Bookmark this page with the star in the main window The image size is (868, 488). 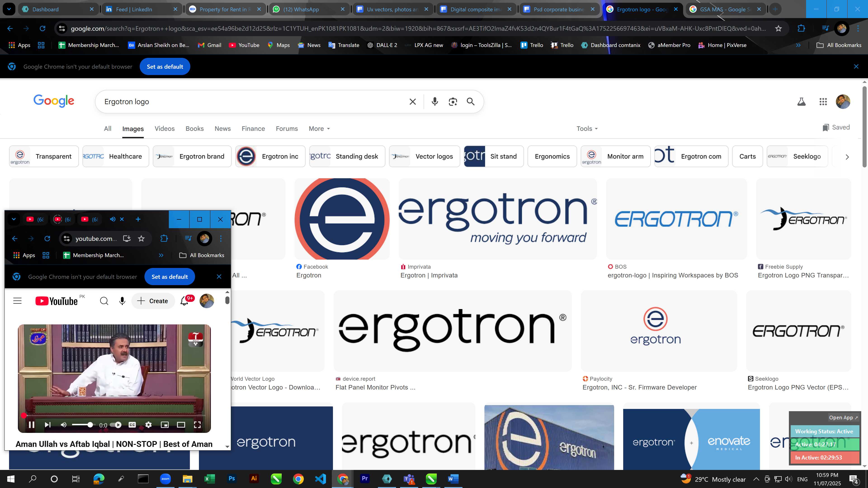coord(778,29)
